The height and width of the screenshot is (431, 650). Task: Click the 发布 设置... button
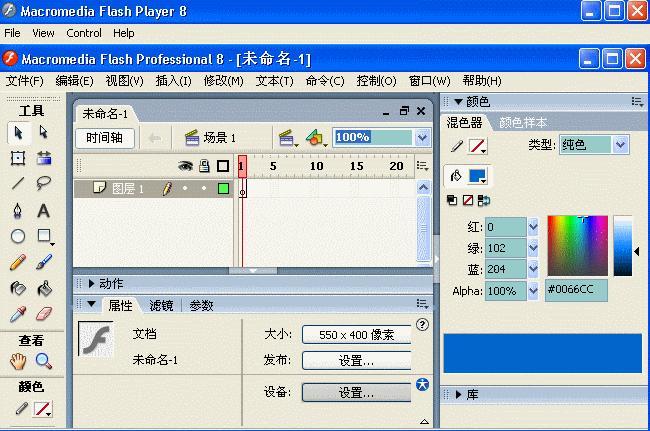(357, 361)
